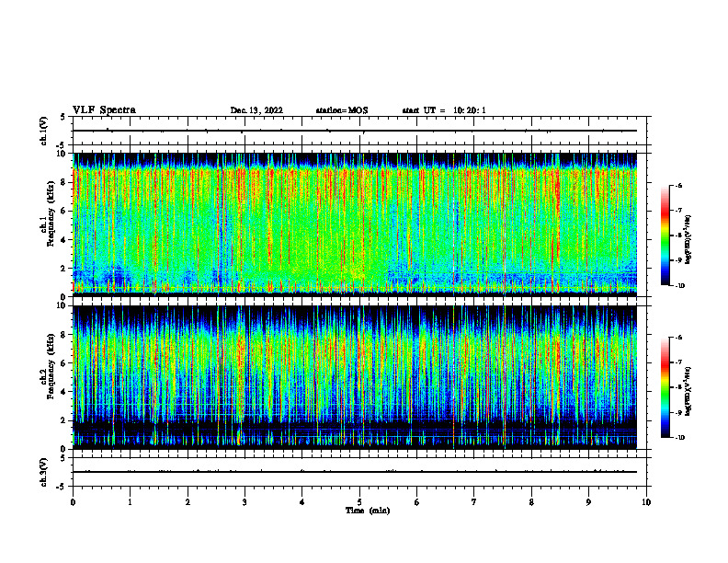The image size is (728, 563).
Task: Click time axis tick label "9"
Action: pyautogui.click(x=588, y=502)
